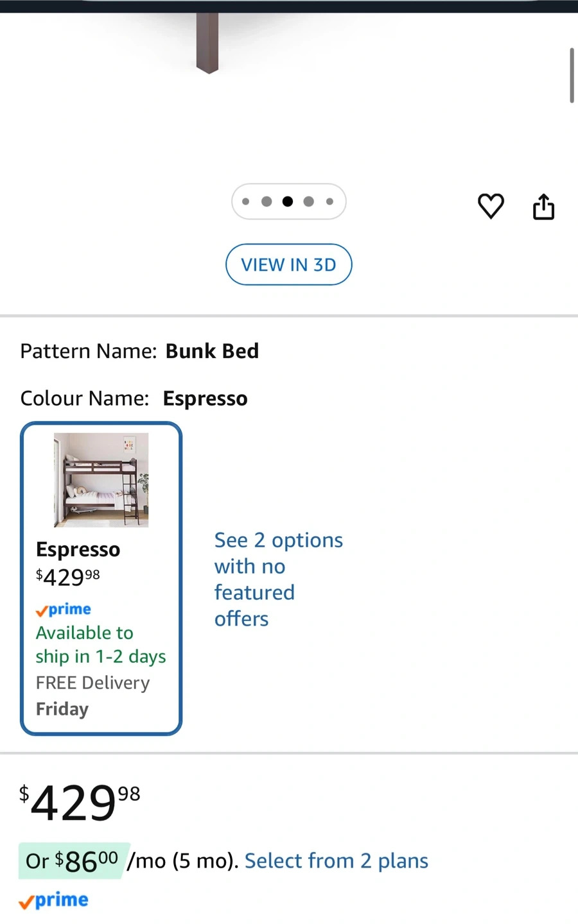Image resolution: width=578 pixels, height=924 pixels.
Task: Select the second image carousel dot
Action: click(267, 201)
